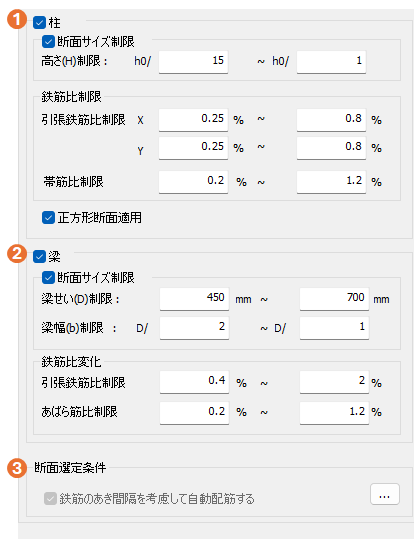Edit 帯筋比制限 maximum field 1.2
The width and height of the screenshot is (419, 547).
click(x=331, y=182)
